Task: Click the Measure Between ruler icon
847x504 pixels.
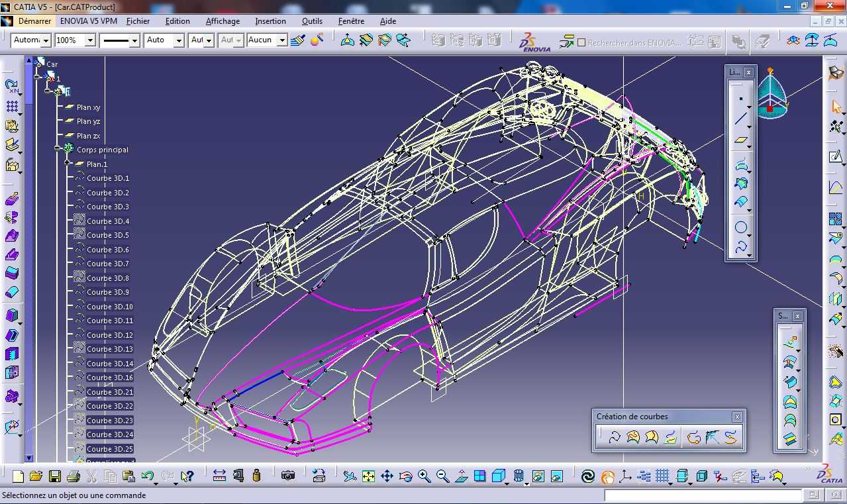Action: (220, 476)
